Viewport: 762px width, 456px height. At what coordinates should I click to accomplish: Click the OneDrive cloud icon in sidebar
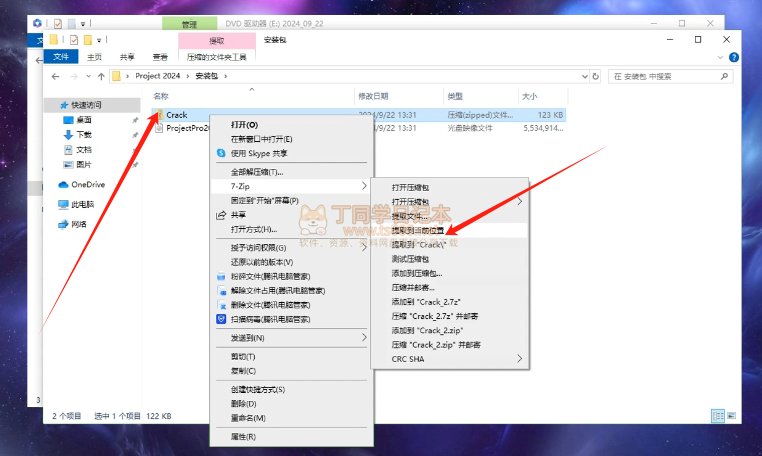(x=63, y=185)
